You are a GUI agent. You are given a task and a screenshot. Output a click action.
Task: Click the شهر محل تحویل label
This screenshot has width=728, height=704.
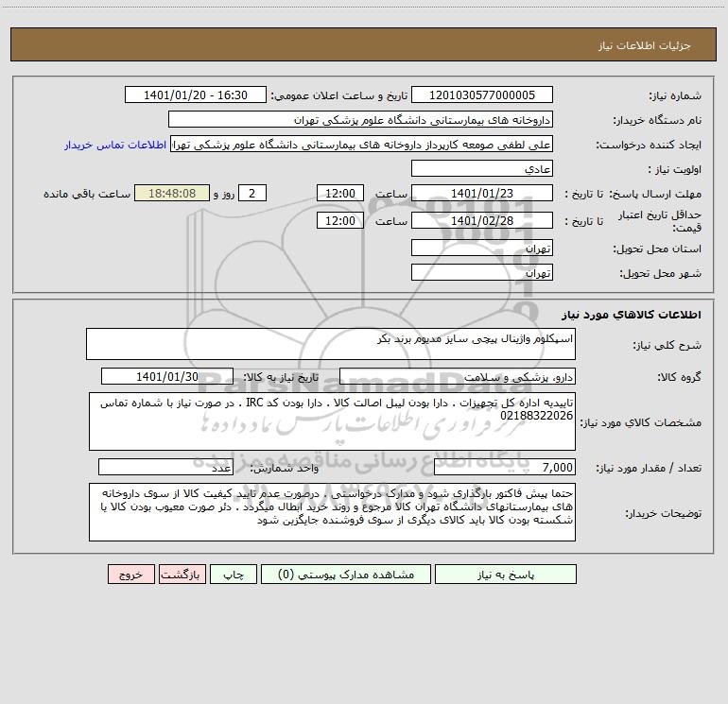coord(661,273)
